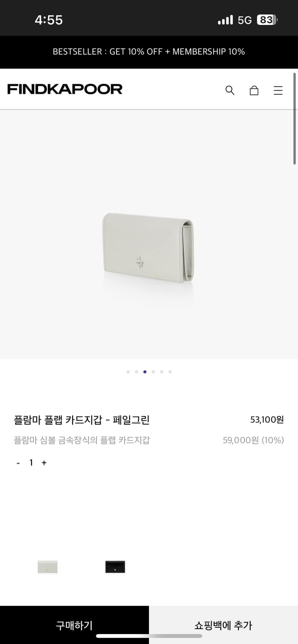Tap the clock showing 4:55
The height and width of the screenshot is (644, 298).
click(49, 19)
